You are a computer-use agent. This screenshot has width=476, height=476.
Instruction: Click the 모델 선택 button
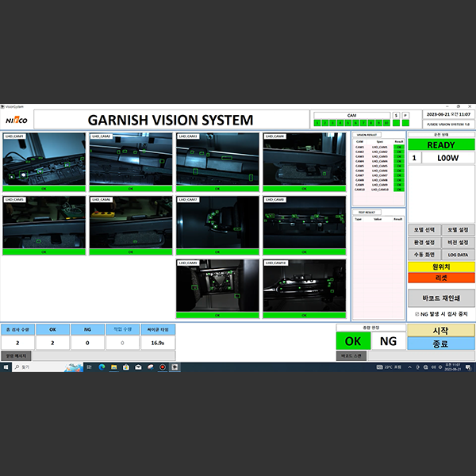[424, 229]
